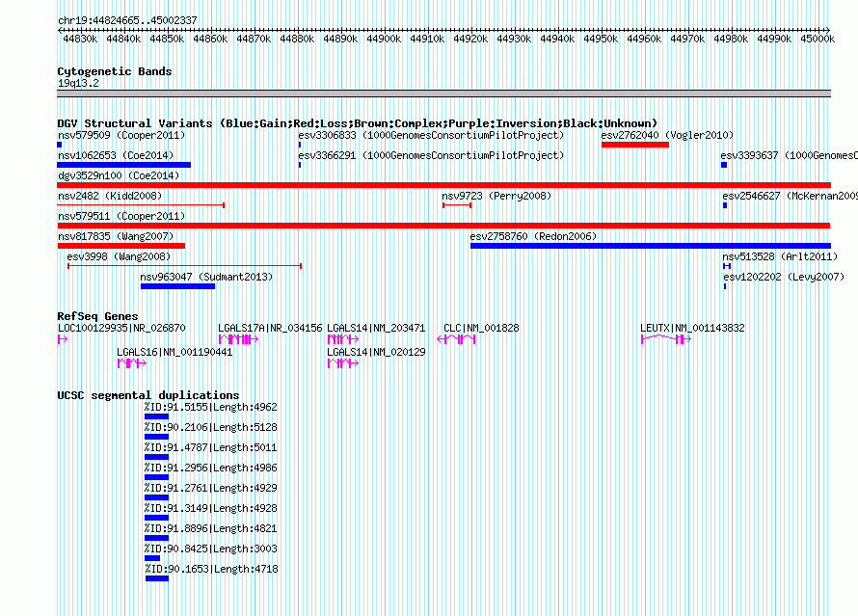Select the LGALS14 NM_203471 gene glyph
Viewport: 858px width, 616px height.
click(342, 339)
